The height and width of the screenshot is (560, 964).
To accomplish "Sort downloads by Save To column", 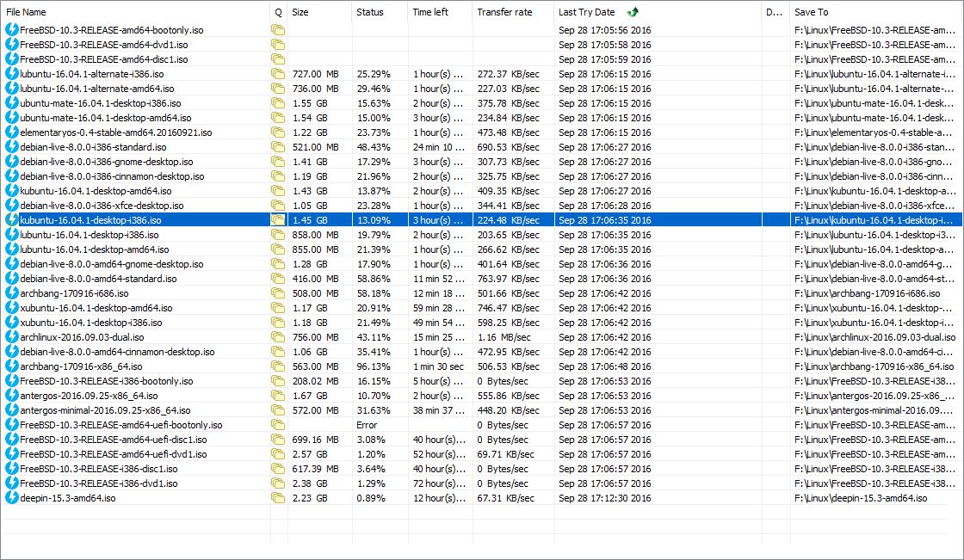I will 876,12.
